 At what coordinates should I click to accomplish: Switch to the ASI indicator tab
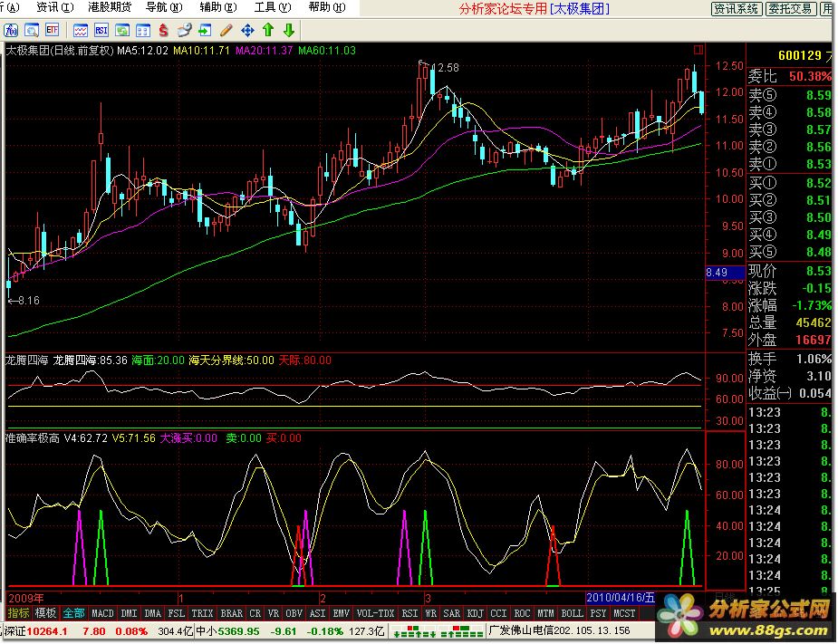coord(318,613)
